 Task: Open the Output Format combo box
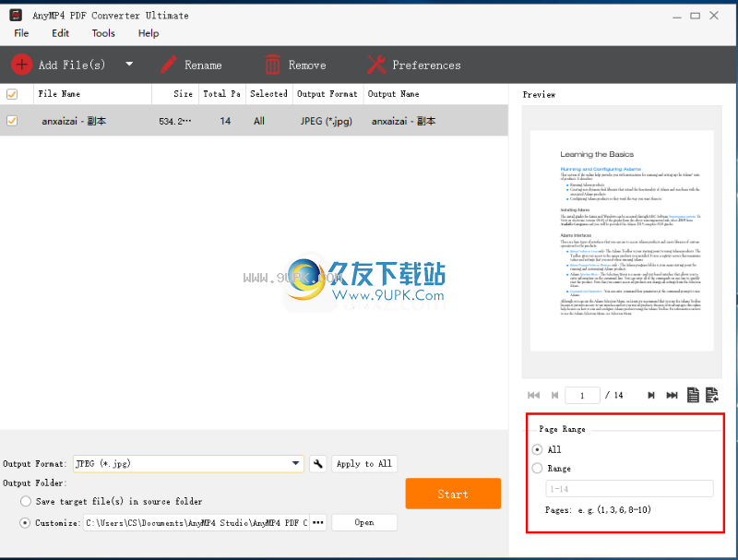(x=188, y=463)
